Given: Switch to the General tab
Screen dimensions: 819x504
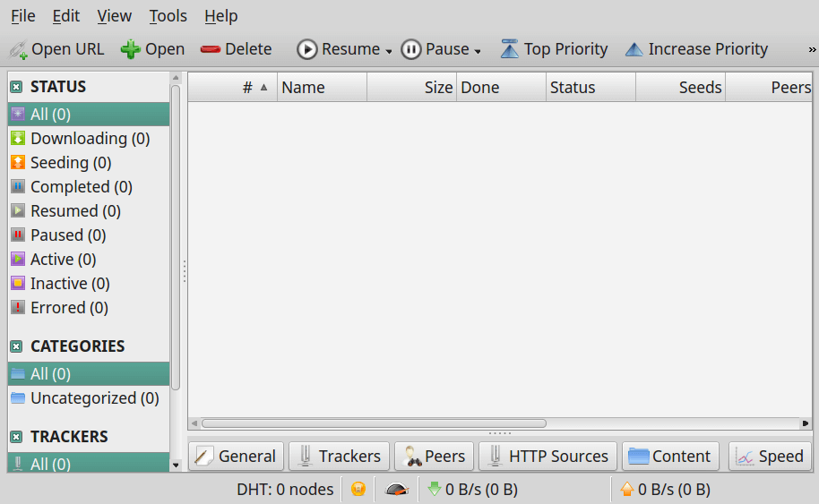Looking at the screenshot, I should (x=236, y=456).
